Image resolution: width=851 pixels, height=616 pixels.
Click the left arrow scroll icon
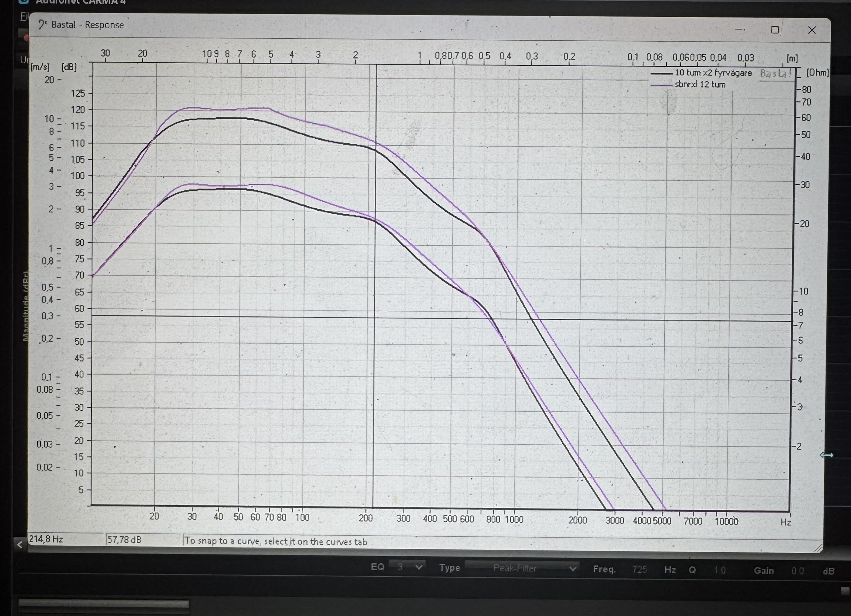20,545
